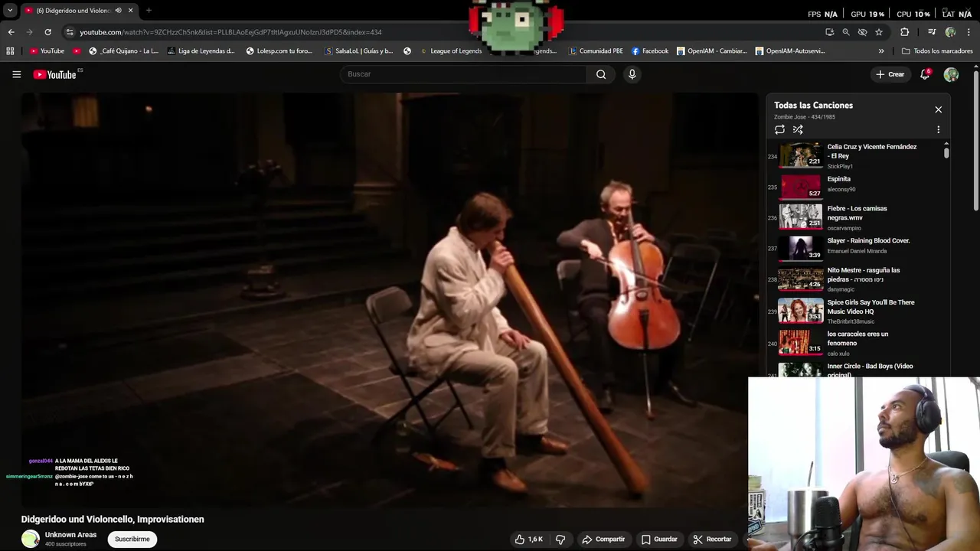Viewport: 980px width, 551px height.
Task: Open the browser extensions puzzle icon
Action: pyautogui.click(x=904, y=32)
